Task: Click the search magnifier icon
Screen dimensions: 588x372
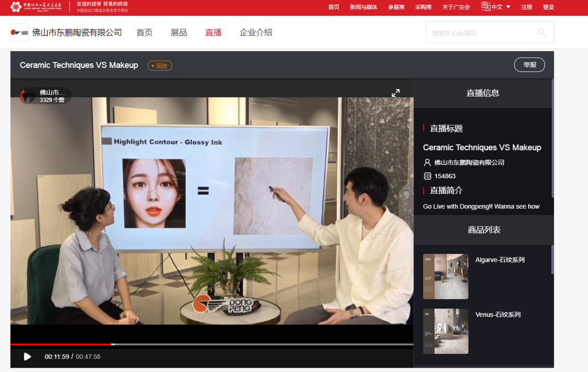Action: (x=542, y=32)
